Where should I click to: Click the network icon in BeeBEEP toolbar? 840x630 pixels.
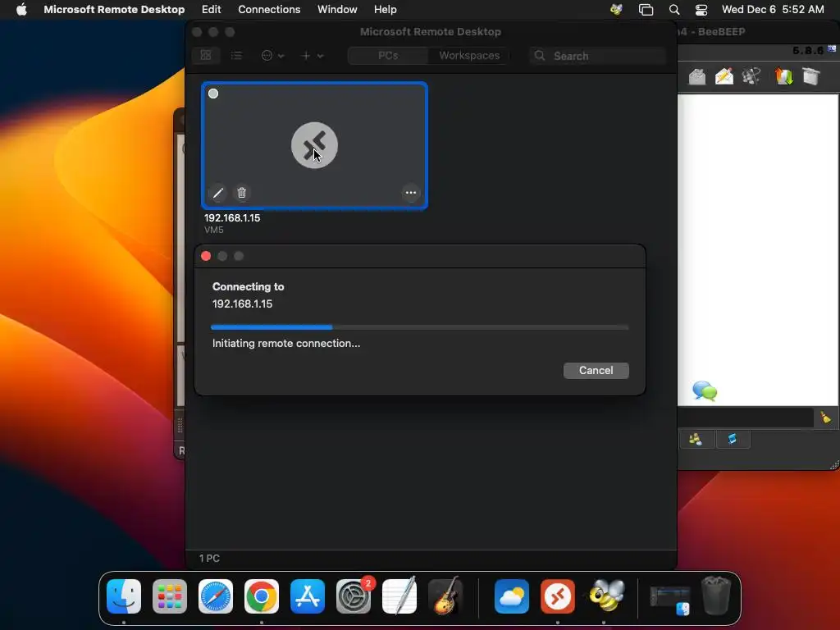(751, 76)
